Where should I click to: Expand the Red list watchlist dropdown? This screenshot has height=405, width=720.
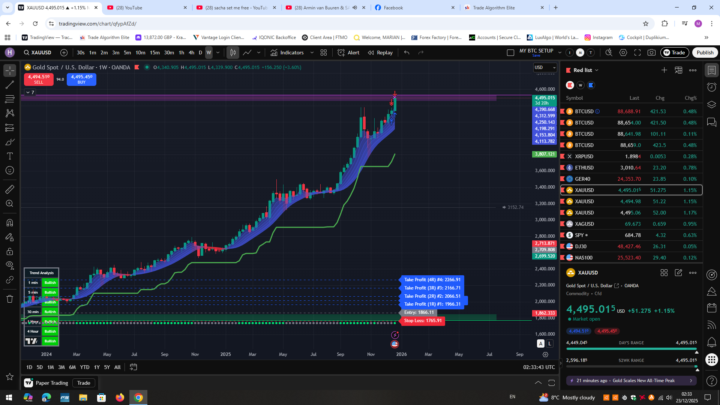[x=596, y=70]
